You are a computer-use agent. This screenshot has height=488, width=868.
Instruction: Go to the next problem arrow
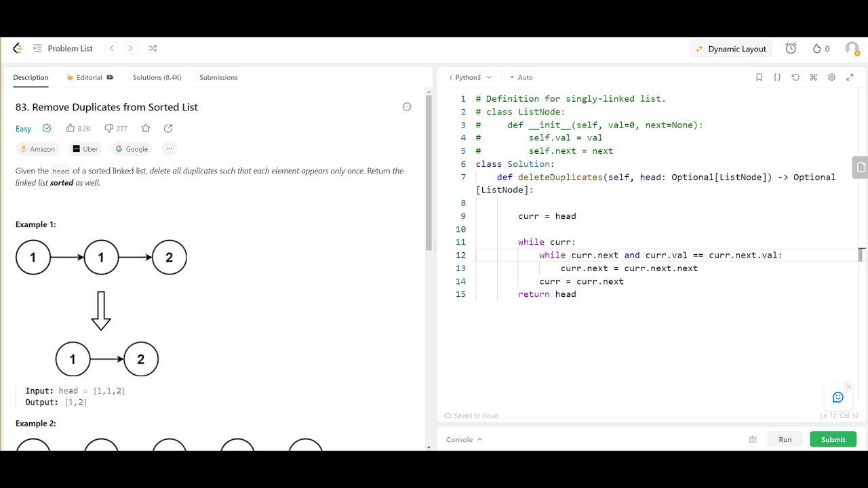tap(130, 48)
